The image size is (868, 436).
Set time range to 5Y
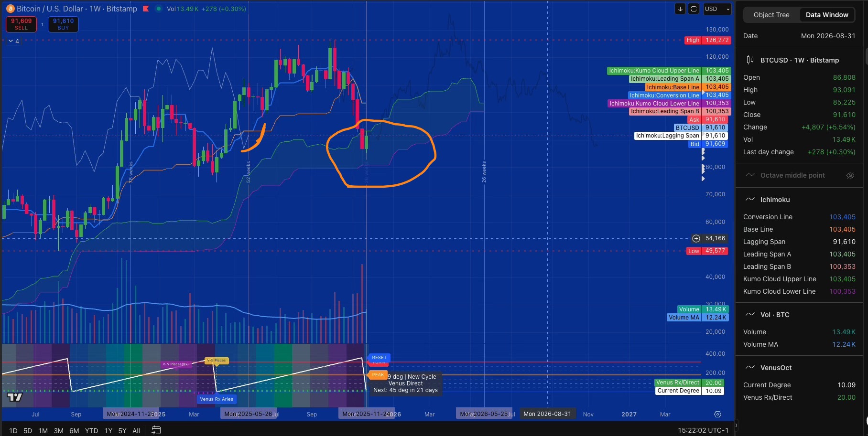pos(122,431)
